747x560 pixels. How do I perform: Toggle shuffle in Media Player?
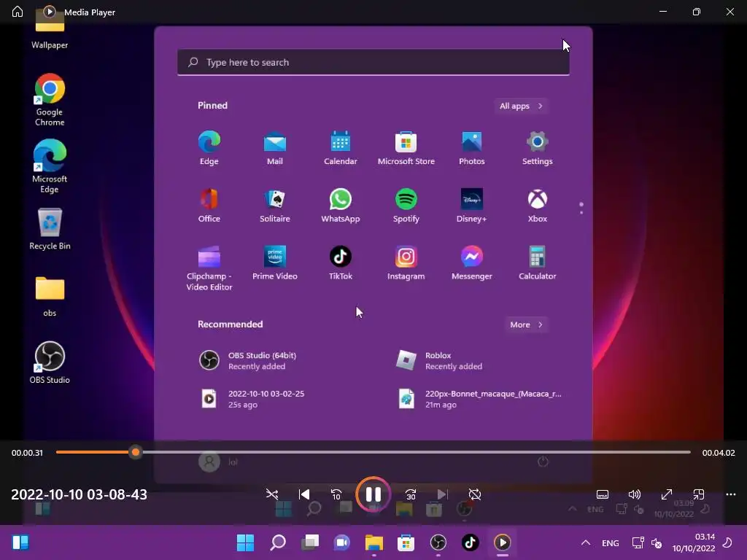[272, 494]
